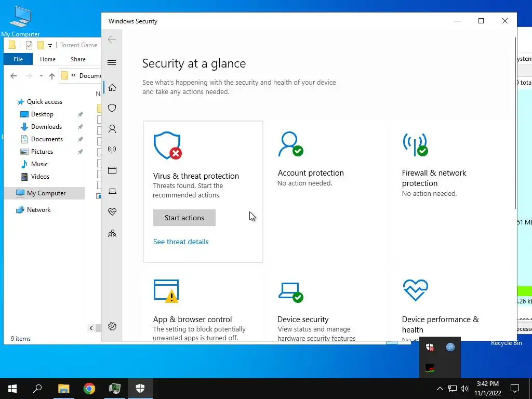This screenshot has width=532, height=399.
Task: Open Account protection person icon in sidebar
Action: click(112, 129)
